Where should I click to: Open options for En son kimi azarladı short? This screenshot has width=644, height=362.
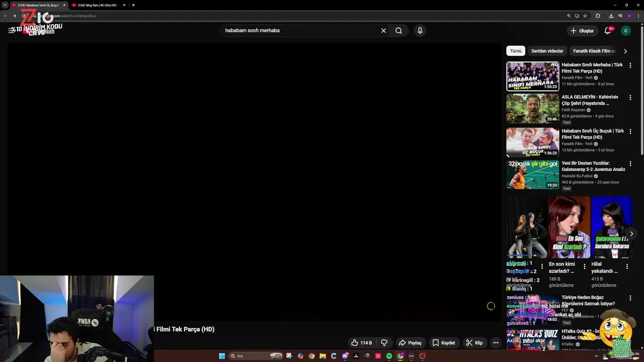point(585,267)
